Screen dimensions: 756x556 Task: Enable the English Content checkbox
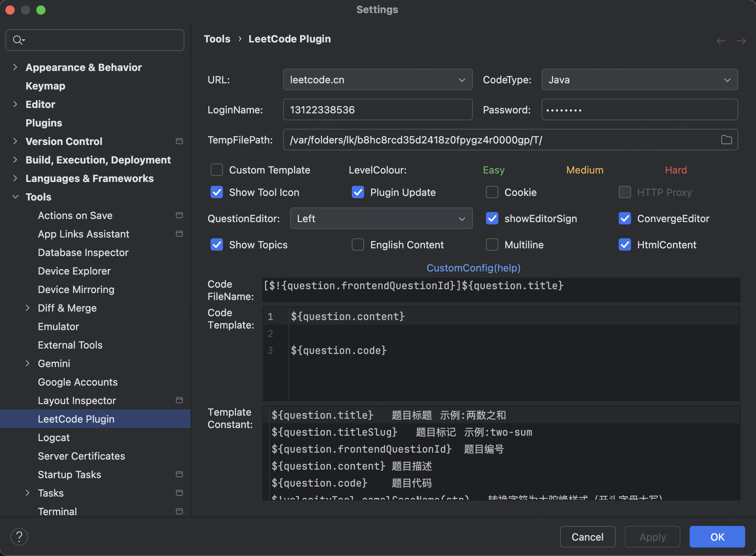358,244
